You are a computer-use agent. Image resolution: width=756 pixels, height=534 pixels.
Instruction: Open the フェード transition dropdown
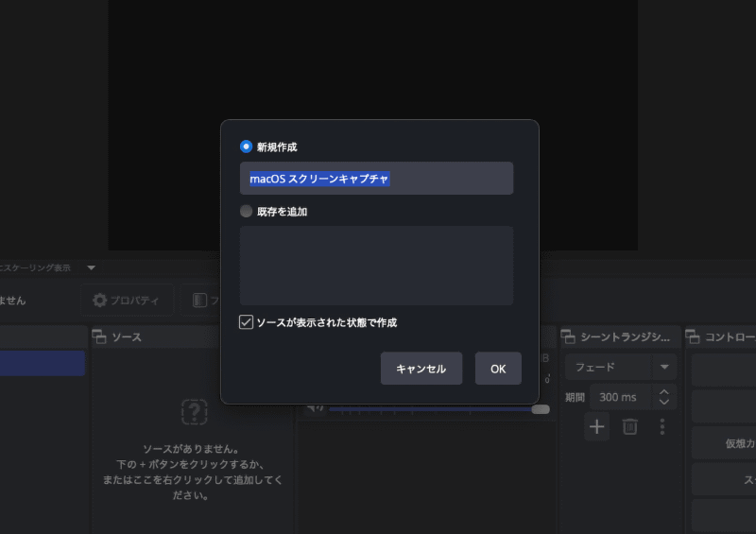point(621,367)
